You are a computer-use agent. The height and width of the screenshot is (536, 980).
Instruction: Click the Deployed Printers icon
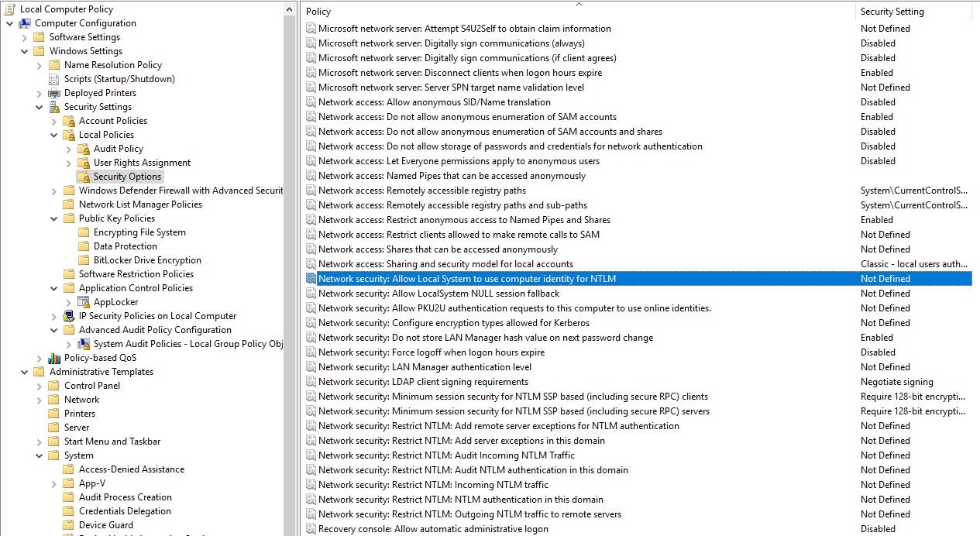coord(54,93)
